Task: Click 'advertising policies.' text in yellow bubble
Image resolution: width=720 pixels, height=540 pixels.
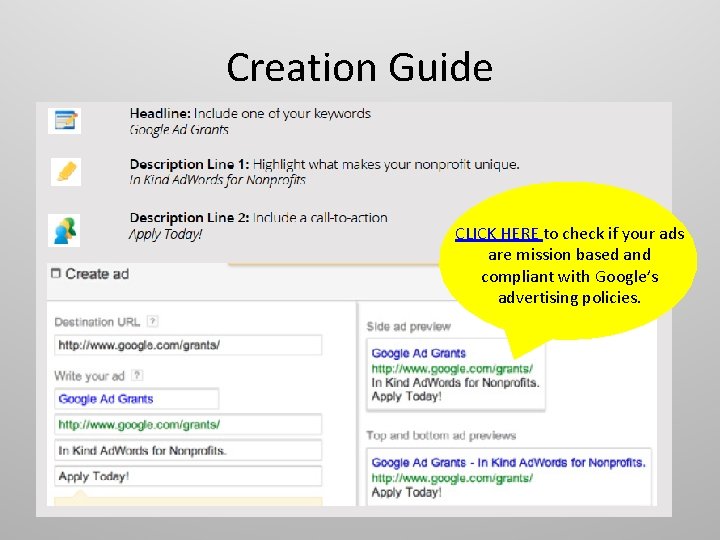Action: click(569, 298)
